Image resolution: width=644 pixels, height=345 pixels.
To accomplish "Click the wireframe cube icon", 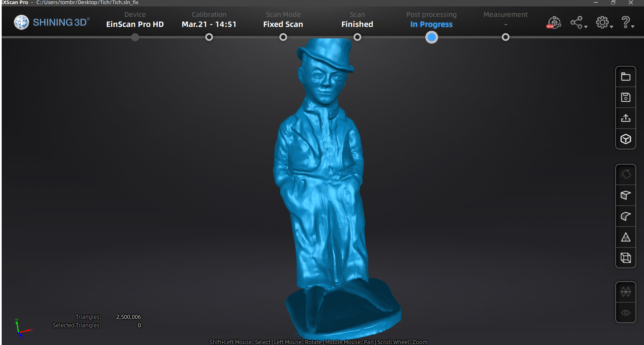I will click(625, 258).
